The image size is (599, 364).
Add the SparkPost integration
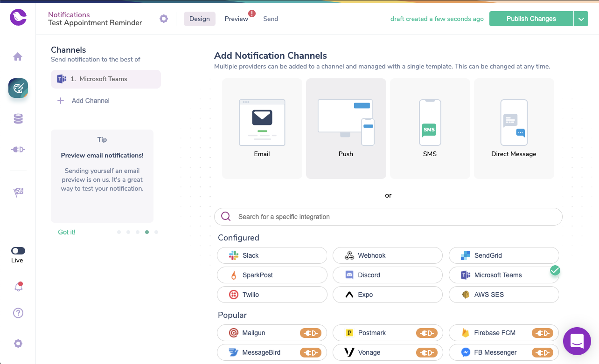(x=272, y=275)
